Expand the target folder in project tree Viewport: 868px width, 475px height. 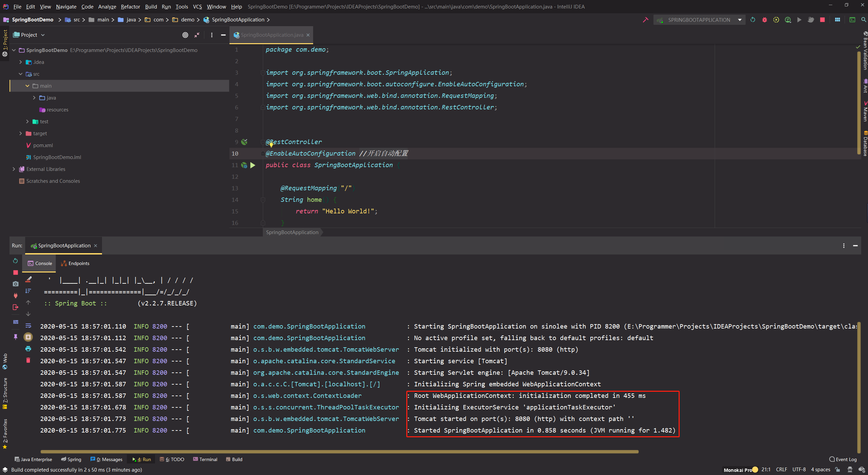tap(21, 134)
